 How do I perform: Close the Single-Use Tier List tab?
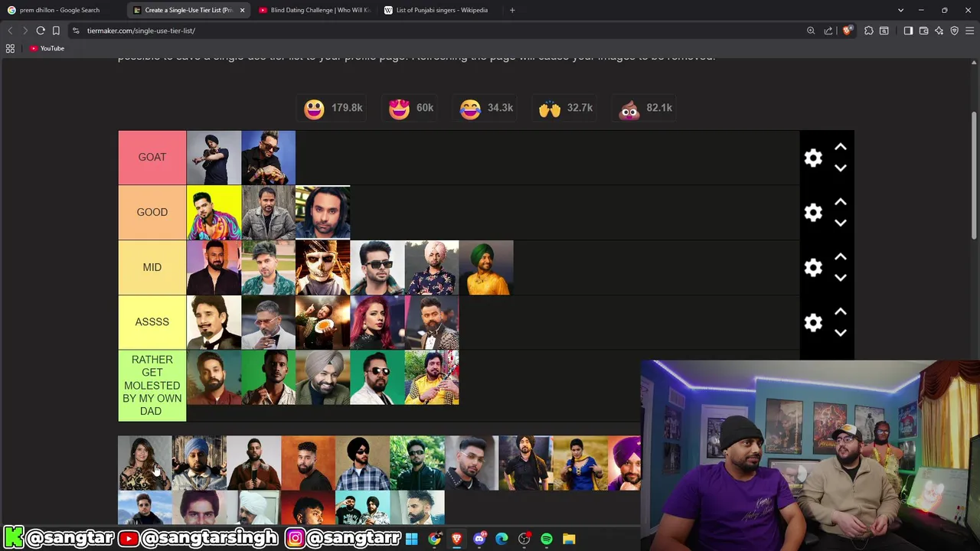(x=242, y=10)
